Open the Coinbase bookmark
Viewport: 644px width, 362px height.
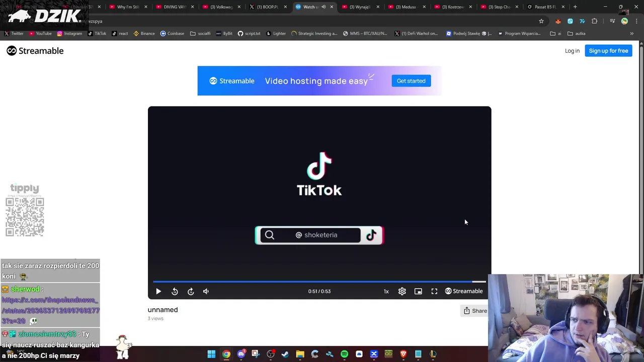tap(172, 34)
